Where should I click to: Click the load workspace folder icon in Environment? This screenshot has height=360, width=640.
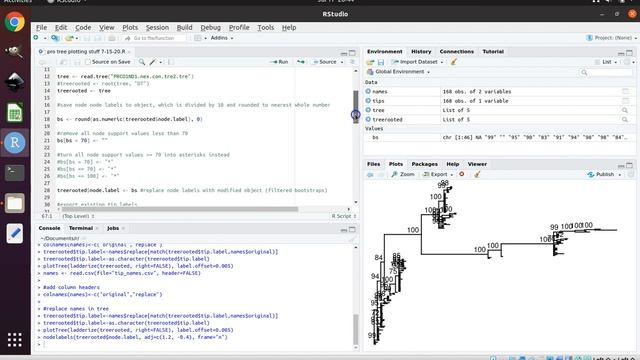tap(370, 62)
